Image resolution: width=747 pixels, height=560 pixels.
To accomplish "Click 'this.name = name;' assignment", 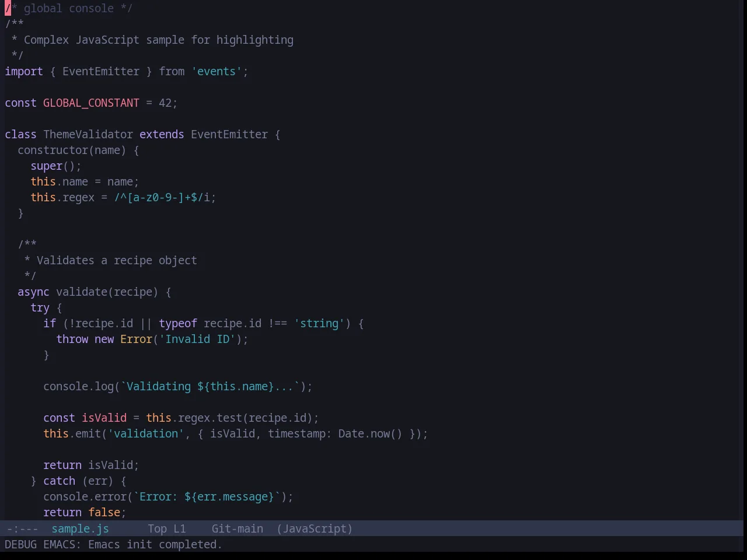I will coord(85,181).
